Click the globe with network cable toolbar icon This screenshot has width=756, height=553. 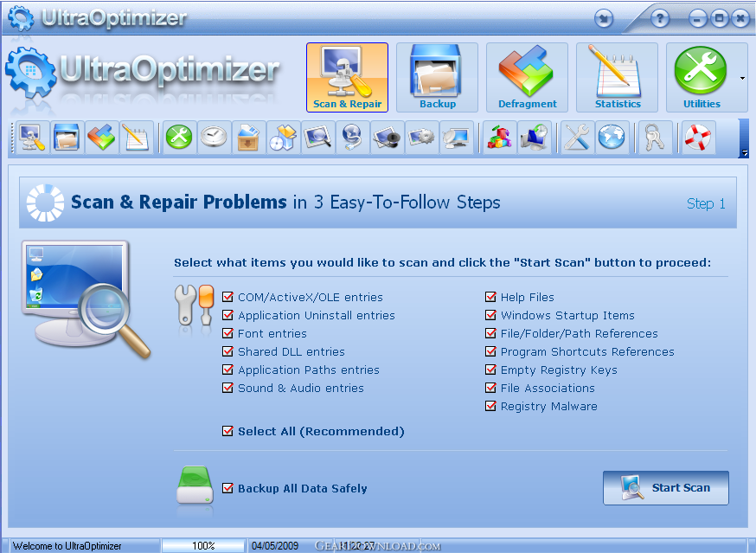tap(352, 138)
